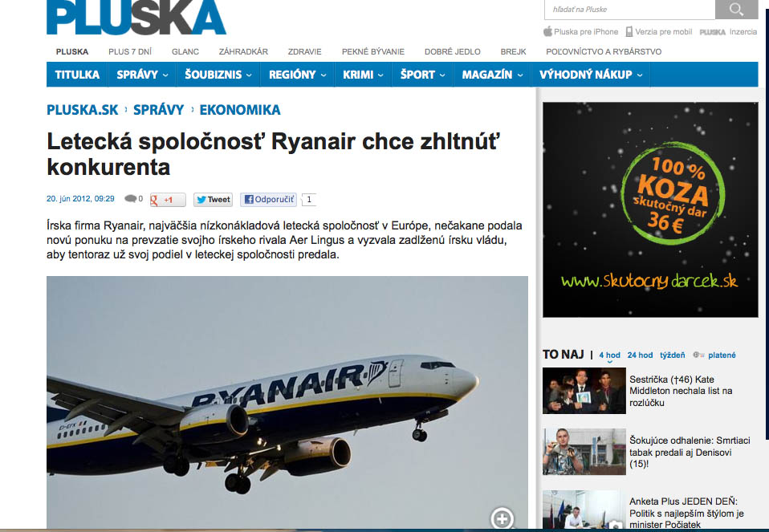
Task: Open the Verzia pre mobil phone link
Action: point(629,32)
